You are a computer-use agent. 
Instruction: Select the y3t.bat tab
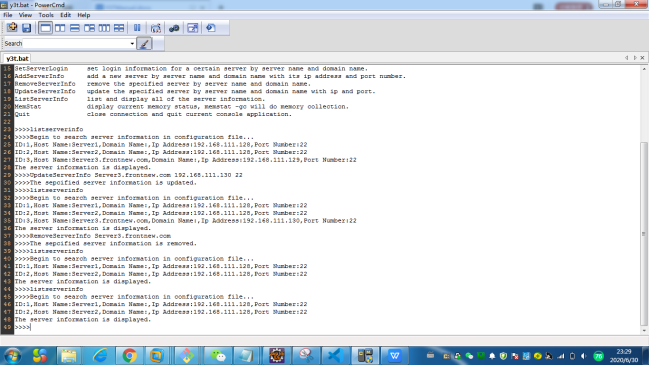17,58
